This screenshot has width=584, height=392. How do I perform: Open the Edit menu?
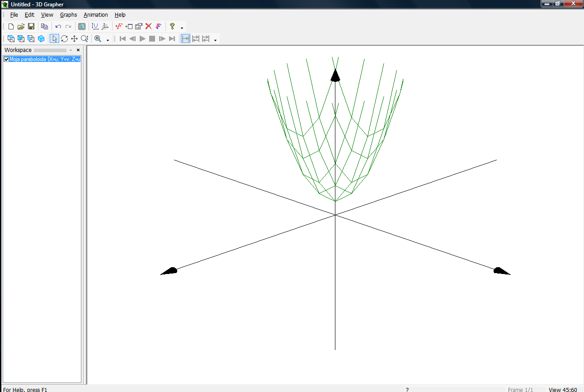click(29, 15)
